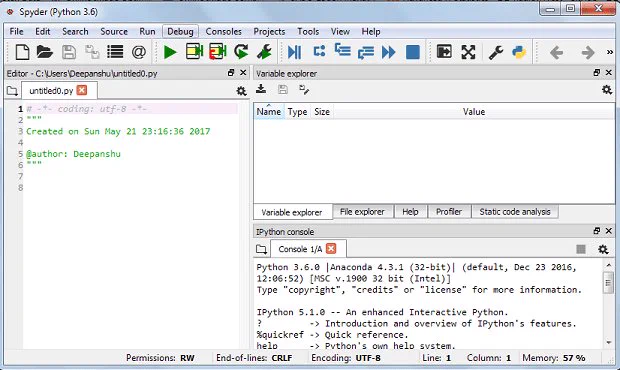Switch to the File explorer tab
620x370 pixels.
(362, 212)
